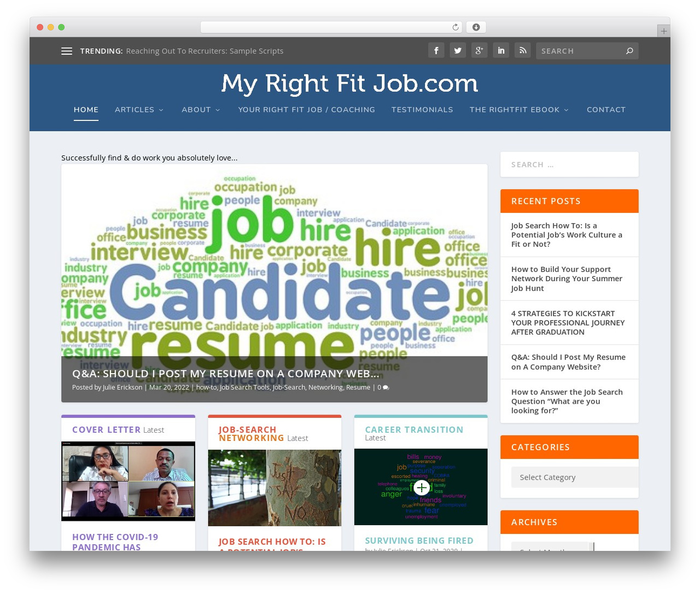Click the browser download icon
The width and height of the screenshot is (700, 593).
tap(476, 27)
